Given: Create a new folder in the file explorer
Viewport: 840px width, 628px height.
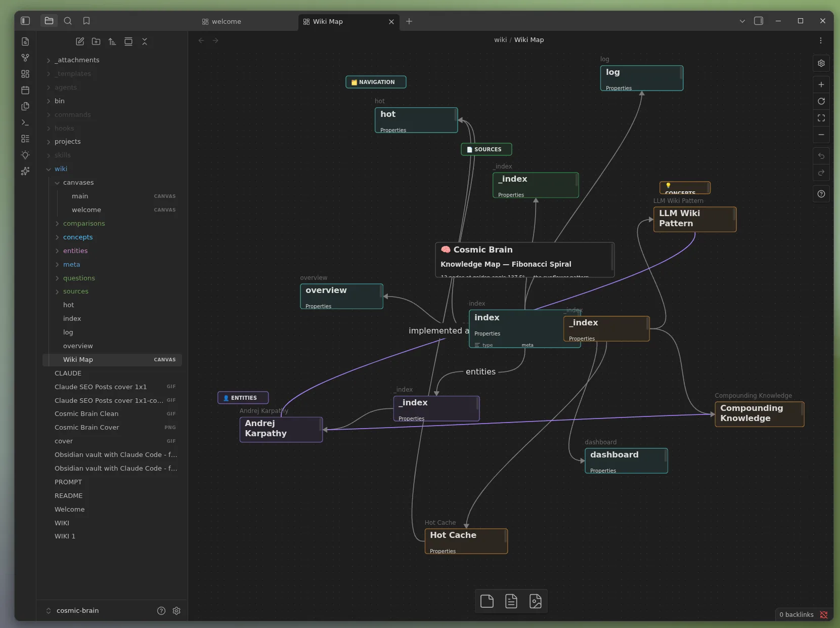Looking at the screenshot, I should coord(96,41).
